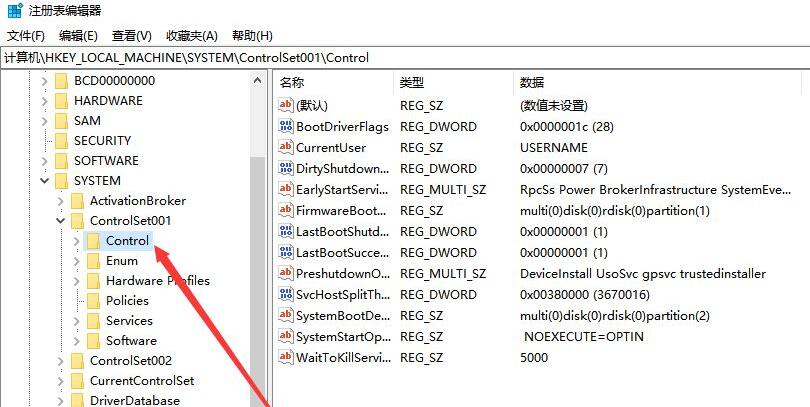Click the folder icon next to SECURITY
810x407 pixels.
click(61, 141)
